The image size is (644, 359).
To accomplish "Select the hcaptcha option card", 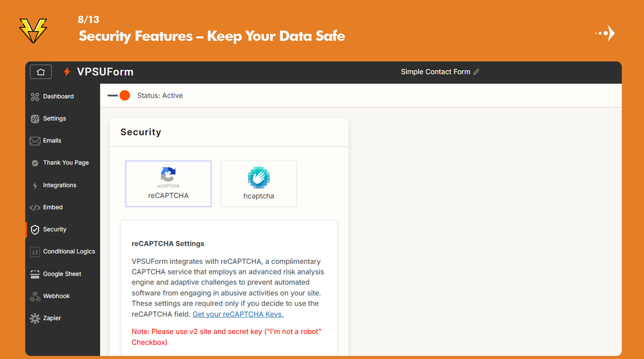I will pyautogui.click(x=259, y=184).
